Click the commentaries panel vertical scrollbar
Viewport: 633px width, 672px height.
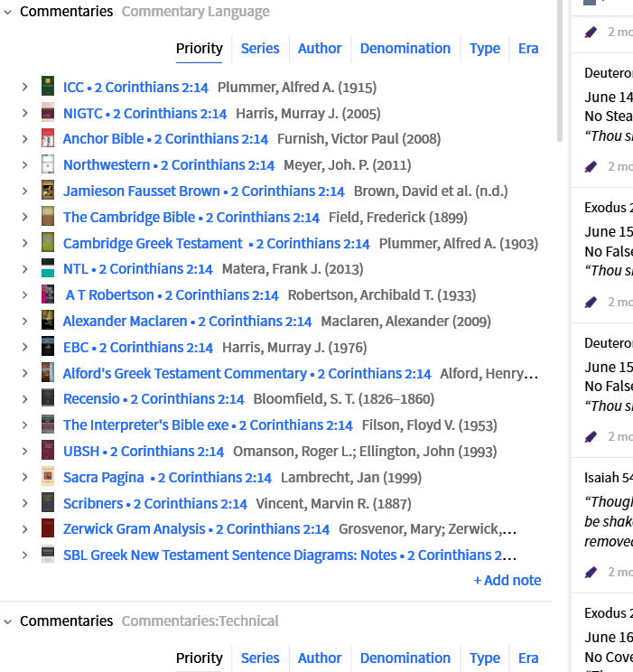click(x=559, y=70)
